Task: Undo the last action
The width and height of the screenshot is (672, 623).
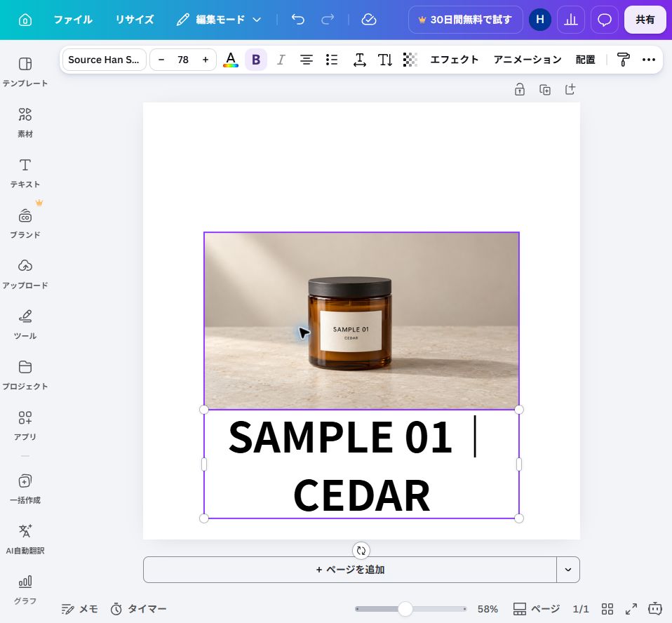Action: [x=298, y=20]
